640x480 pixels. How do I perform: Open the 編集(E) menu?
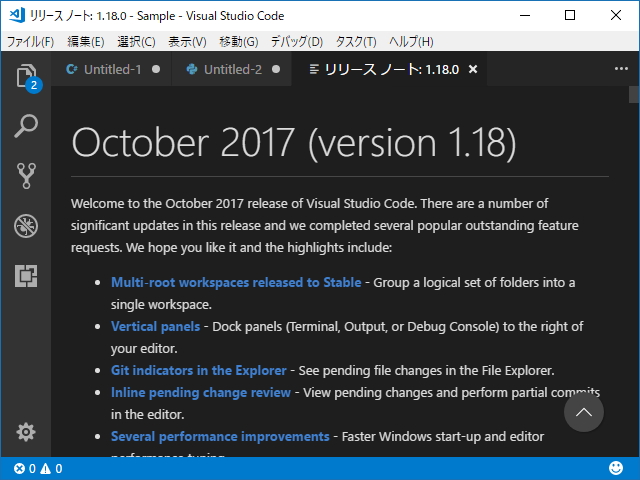click(x=86, y=42)
